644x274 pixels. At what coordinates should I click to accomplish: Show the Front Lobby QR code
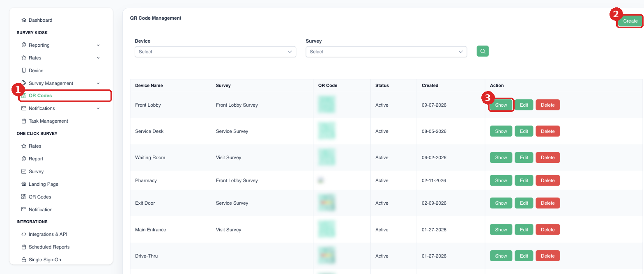click(x=501, y=105)
